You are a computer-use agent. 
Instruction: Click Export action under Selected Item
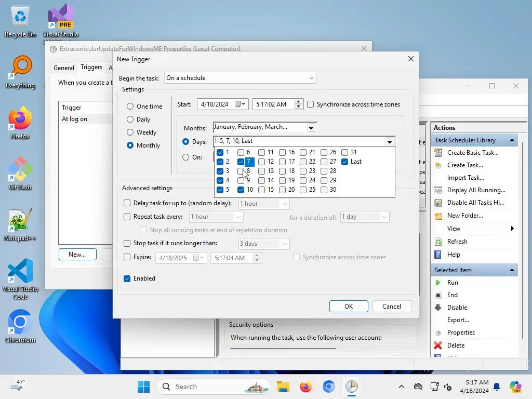(x=458, y=320)
